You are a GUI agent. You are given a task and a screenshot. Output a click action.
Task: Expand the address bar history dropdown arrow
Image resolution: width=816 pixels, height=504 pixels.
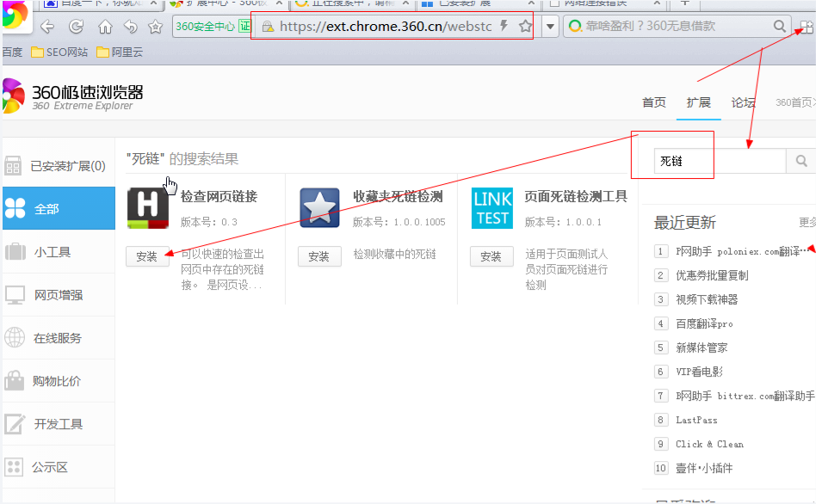tap(550, 26)
